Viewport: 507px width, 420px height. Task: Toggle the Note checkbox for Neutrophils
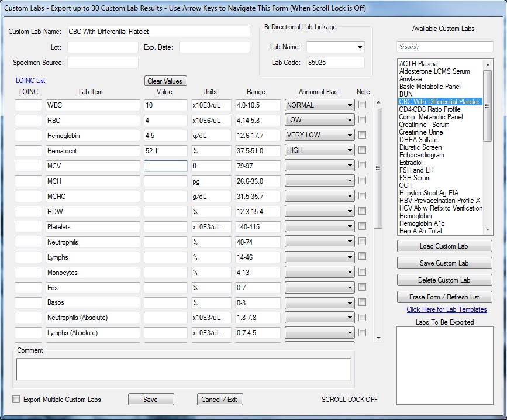coord(362,241)
